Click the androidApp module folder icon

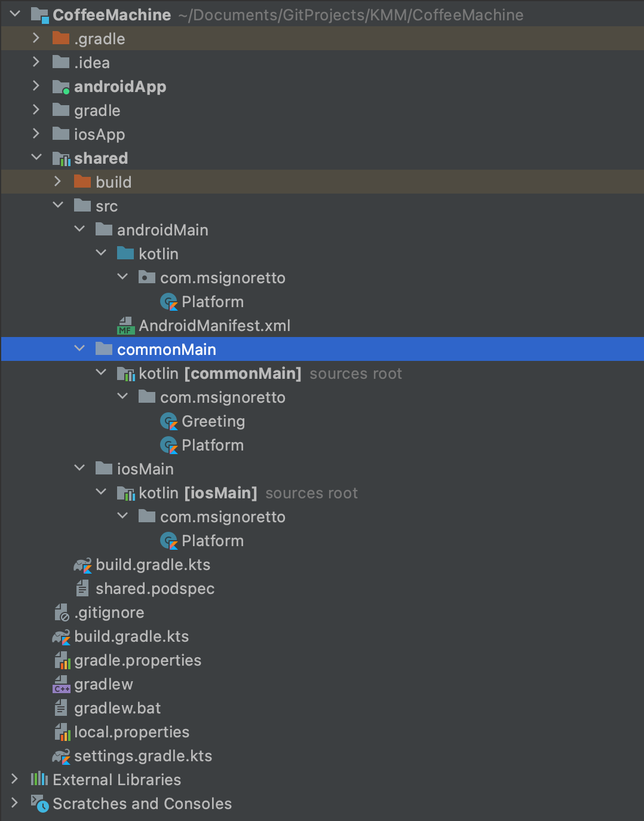[x=62, y=87]
